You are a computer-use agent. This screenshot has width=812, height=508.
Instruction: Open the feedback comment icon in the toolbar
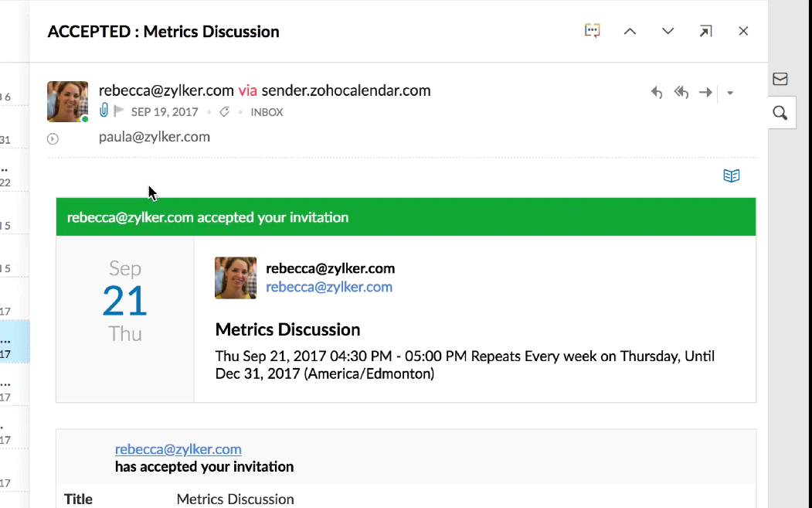coord(592,30)
